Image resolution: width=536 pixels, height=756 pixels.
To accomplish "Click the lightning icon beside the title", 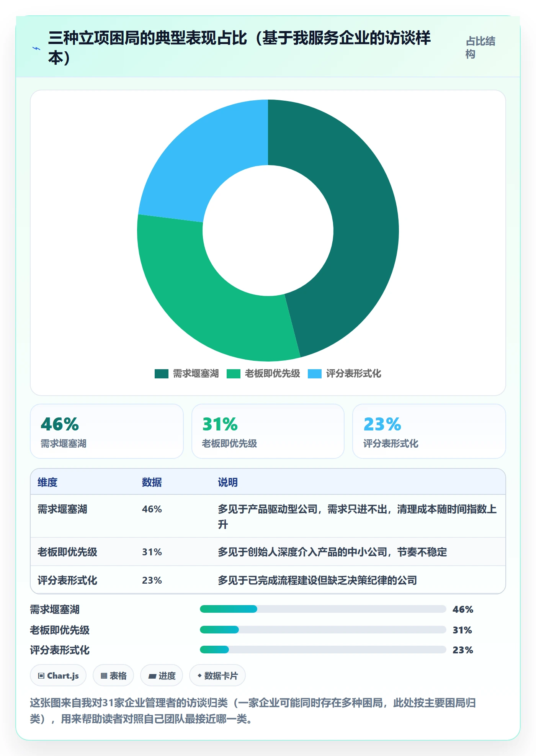I will (x=36, y=48).
